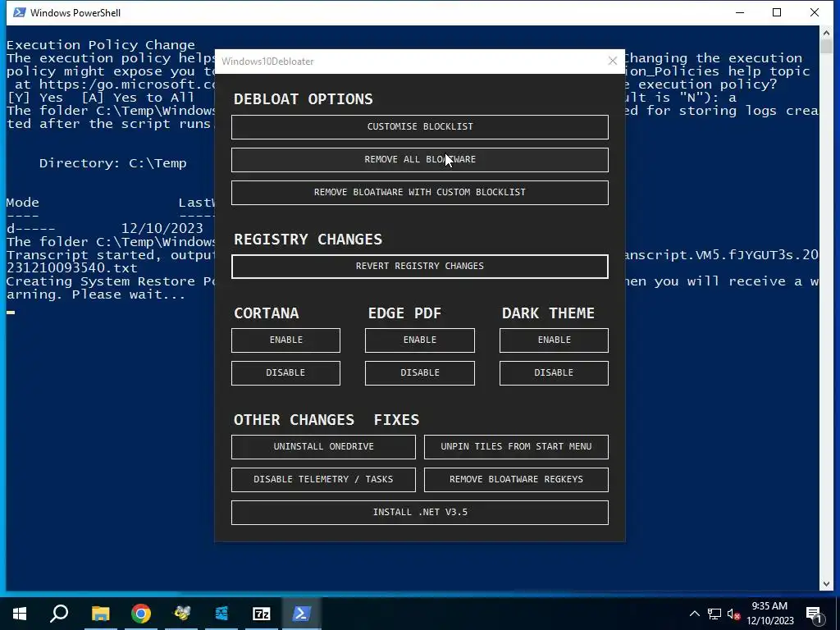
Task: Disable Edge PDF
Action: point(419,373)
